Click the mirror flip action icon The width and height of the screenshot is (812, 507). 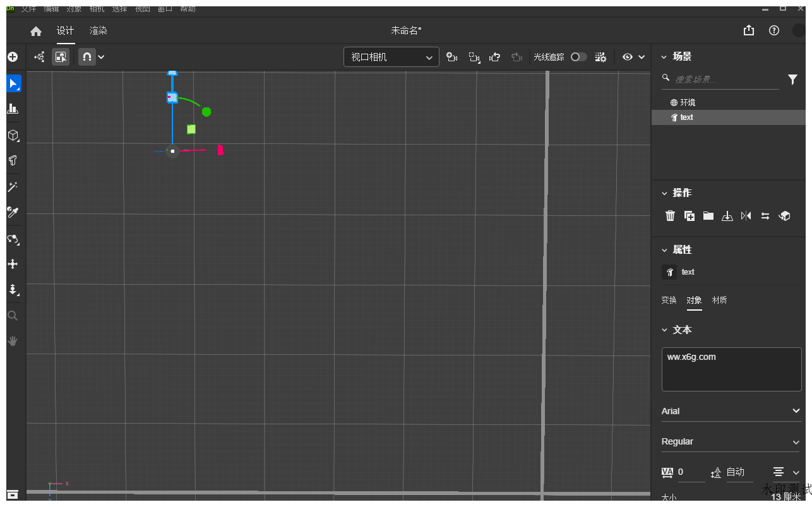click(x=746, y=216)
